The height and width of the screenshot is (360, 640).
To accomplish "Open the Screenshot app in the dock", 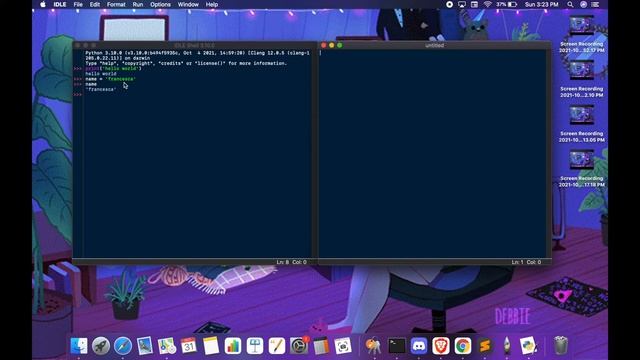I will pyautogui.click(x=343, y=346).
